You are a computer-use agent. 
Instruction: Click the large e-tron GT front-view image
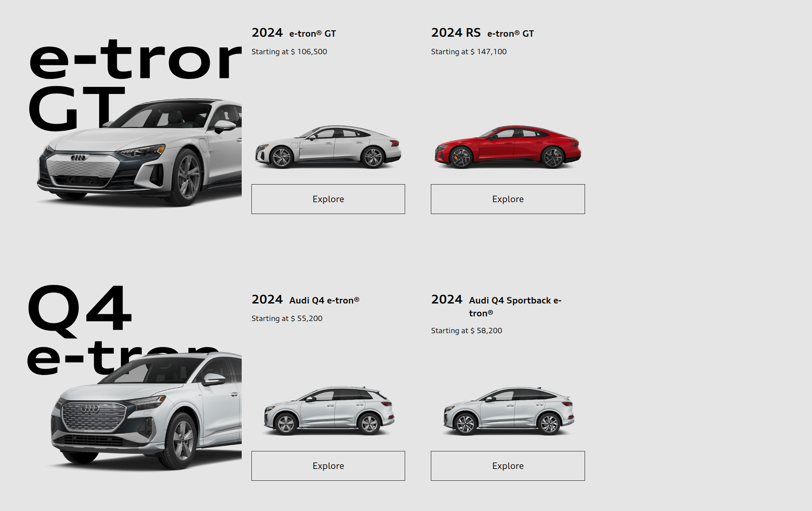click(140, 153)
